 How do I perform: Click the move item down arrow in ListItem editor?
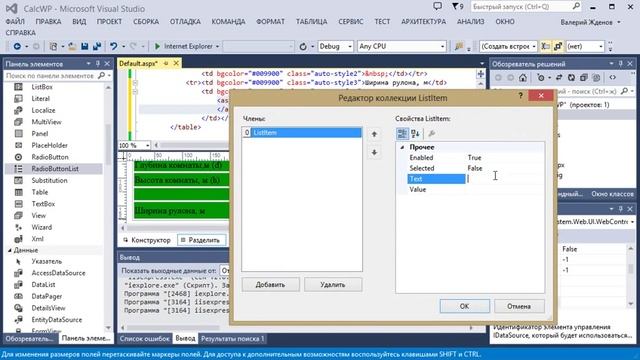point(374,153)
